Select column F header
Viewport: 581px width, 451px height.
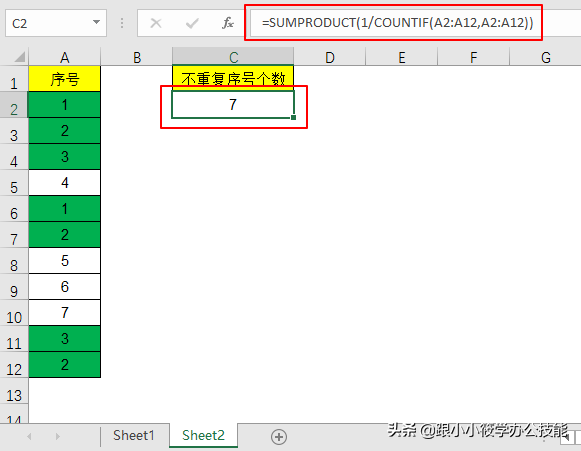point(474,57)
